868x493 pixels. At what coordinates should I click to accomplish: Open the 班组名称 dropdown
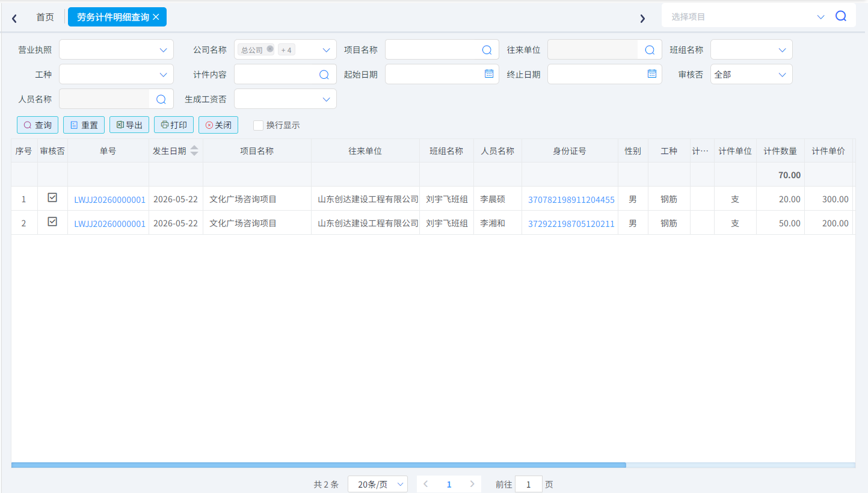click(751, 50)
